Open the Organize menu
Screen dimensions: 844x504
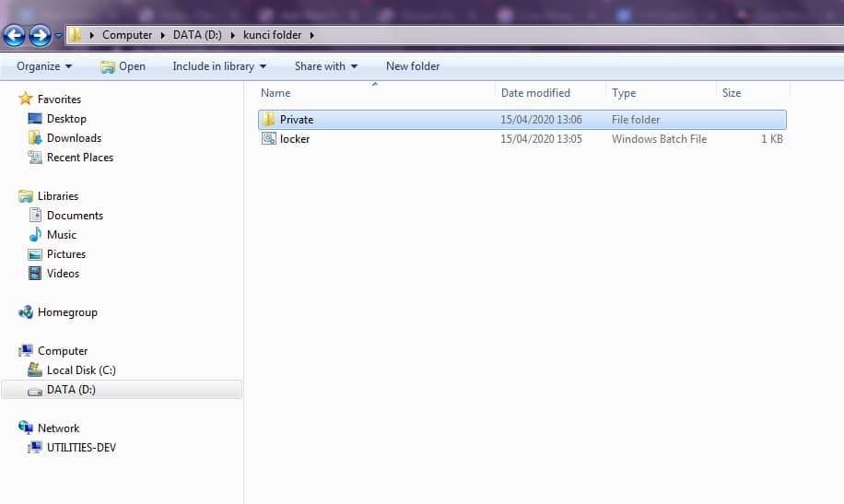point(44,66)
